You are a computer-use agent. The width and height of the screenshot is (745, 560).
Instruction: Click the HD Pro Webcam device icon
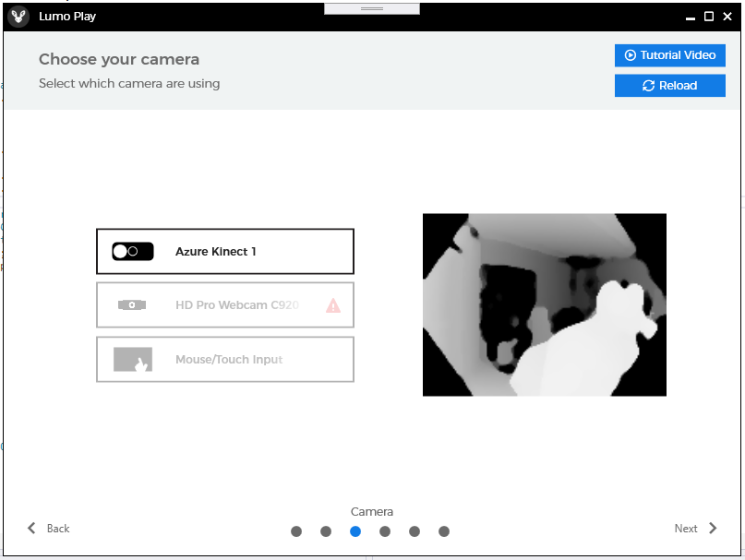coord(132,305)
